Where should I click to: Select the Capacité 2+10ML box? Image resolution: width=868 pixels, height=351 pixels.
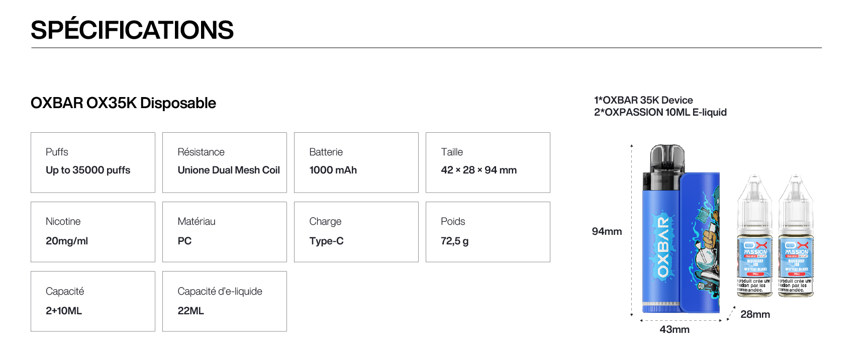[93, 301]
